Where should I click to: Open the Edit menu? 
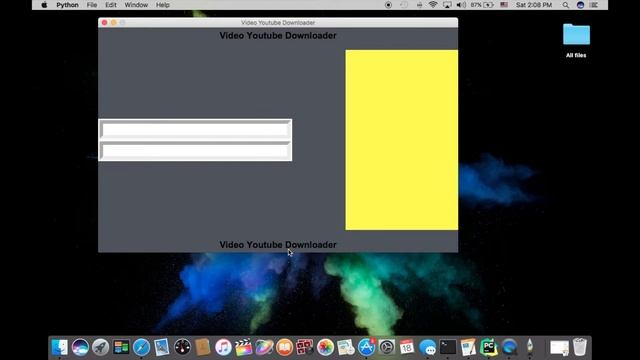pos(111,5)
